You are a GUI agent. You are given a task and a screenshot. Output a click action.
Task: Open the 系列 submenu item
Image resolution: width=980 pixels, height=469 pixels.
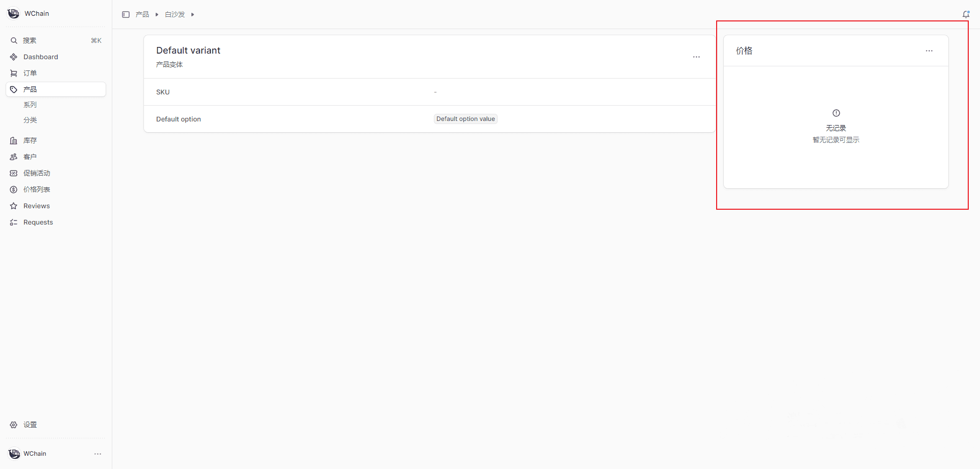tap(30, 105)
